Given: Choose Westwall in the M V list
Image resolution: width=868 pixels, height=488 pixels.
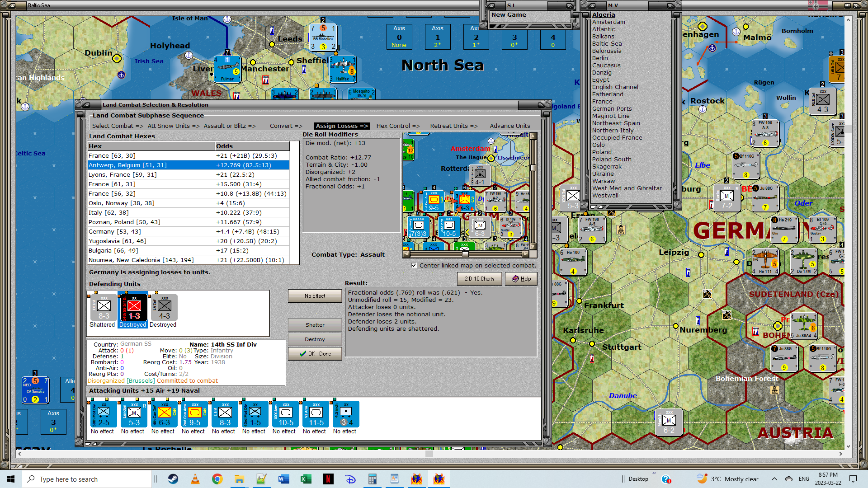Looking at the screenshot, I should (605, 196).
